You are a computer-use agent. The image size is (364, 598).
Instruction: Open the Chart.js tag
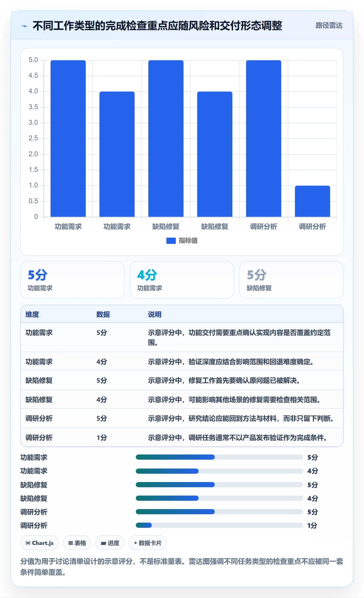pyautogui.click(x=40, y=543)
